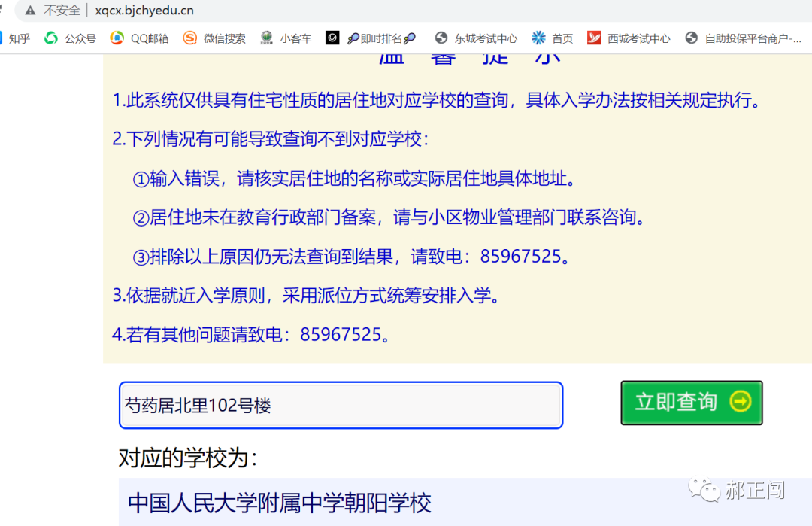The height and width of the screenshot is (526, 812).
Task: Click tip ③ about 排除以上原因
Action: [x=352, y=257]
